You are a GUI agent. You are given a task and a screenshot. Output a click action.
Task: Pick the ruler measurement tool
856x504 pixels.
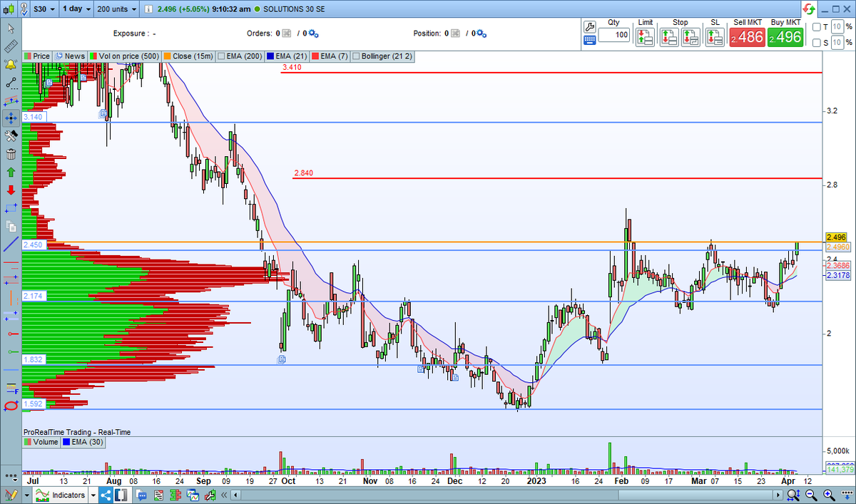tap(11, 46)
